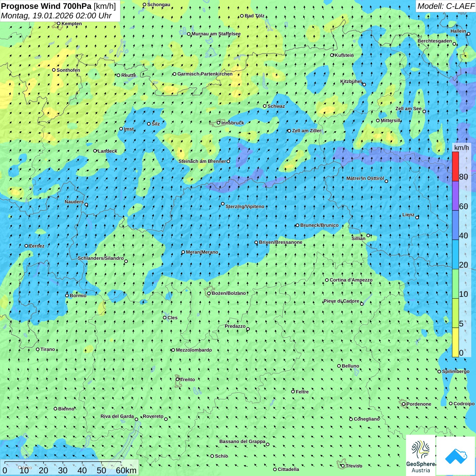Viewport: 476px width, 476px height.
Task: Click the Bad Tölz label
Action: (255, 16)
